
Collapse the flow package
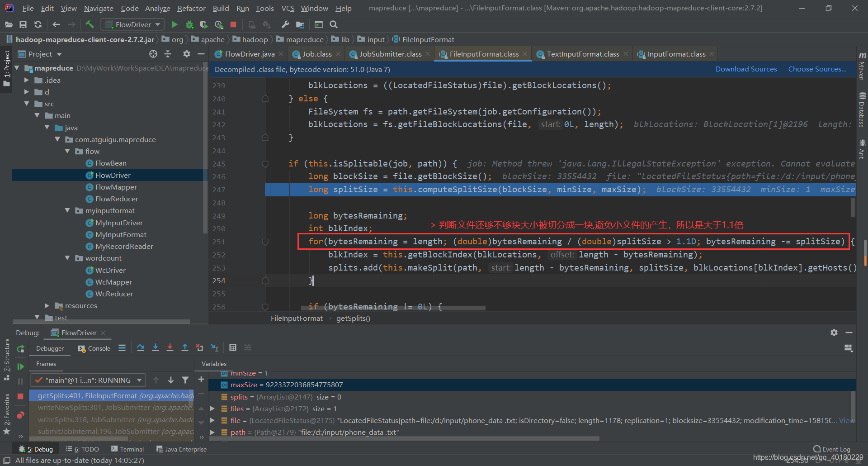67,151
